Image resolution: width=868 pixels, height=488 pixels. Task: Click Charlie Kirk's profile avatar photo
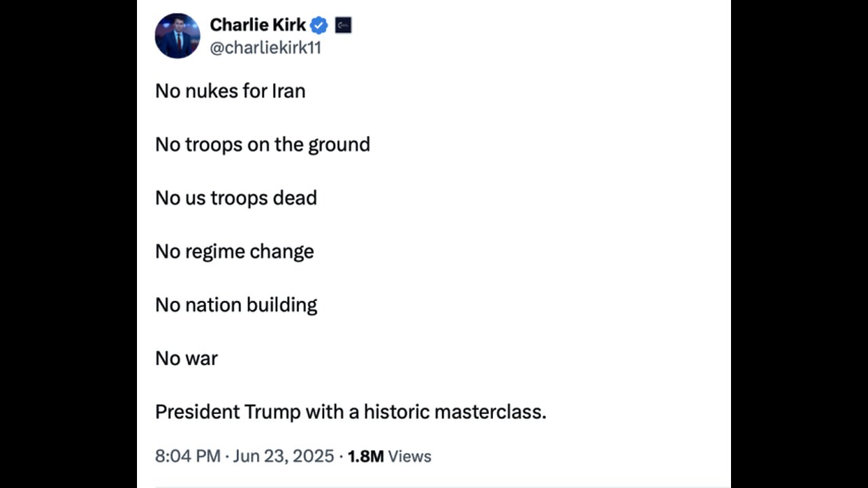pyautogui.click(x=177, y=35)
